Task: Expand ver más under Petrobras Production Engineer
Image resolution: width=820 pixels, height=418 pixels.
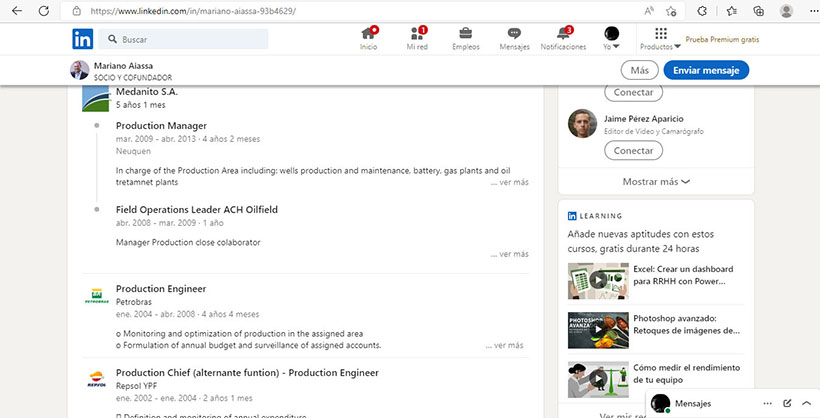Action: click(x=504, y=345)
